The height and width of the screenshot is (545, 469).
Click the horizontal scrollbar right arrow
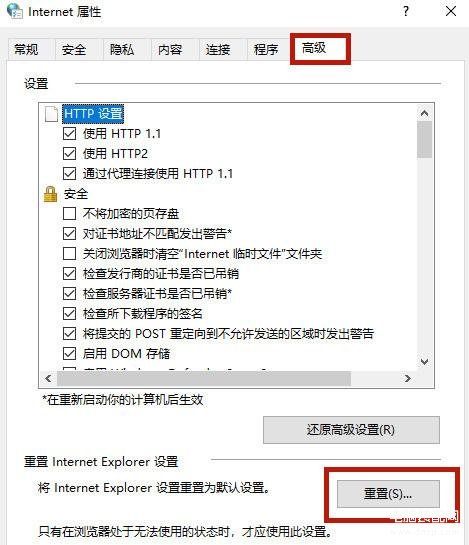[408, 379]
